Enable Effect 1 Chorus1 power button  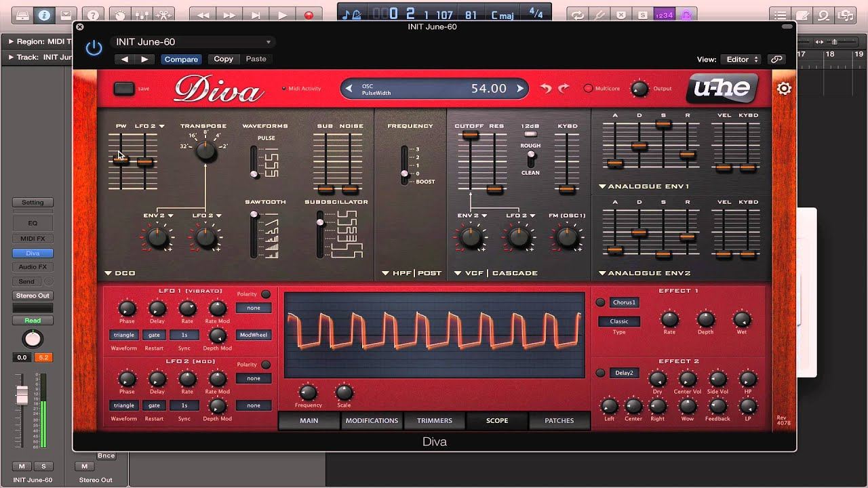pyautogui.click(x=600, y=302)
